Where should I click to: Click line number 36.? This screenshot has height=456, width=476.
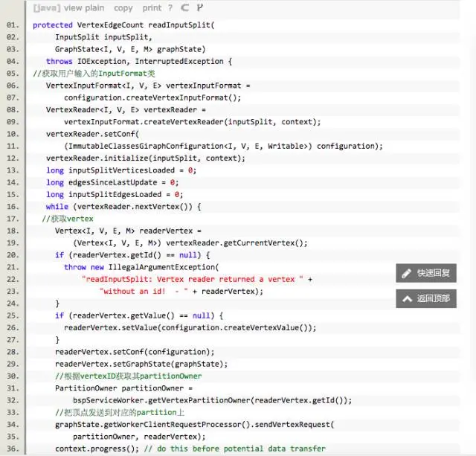pyautogui.click(x=13, y=449)
